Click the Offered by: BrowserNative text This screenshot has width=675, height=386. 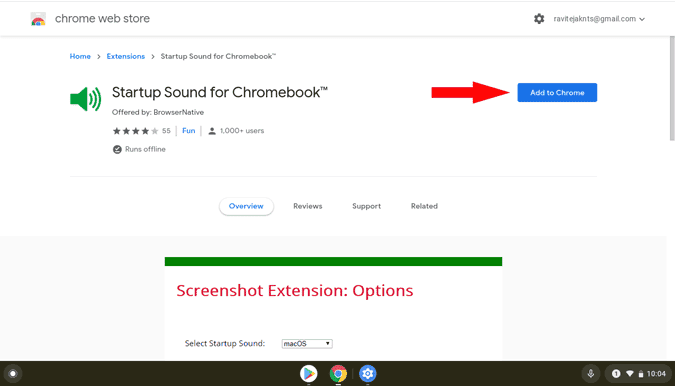(x=158, y=112)
